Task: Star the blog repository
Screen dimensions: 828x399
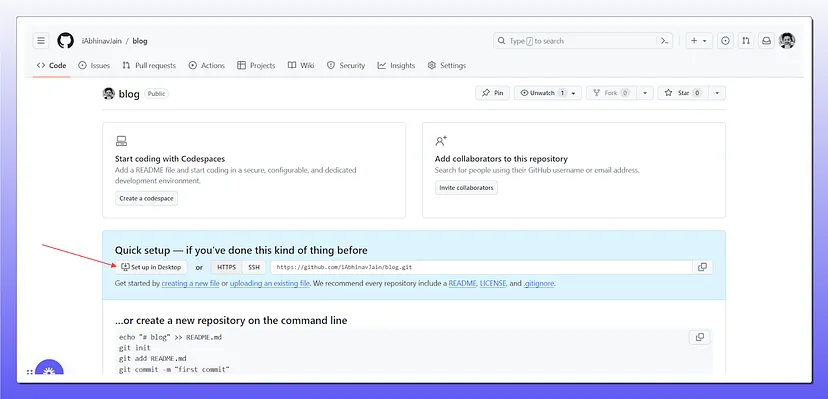Action: 683,93
